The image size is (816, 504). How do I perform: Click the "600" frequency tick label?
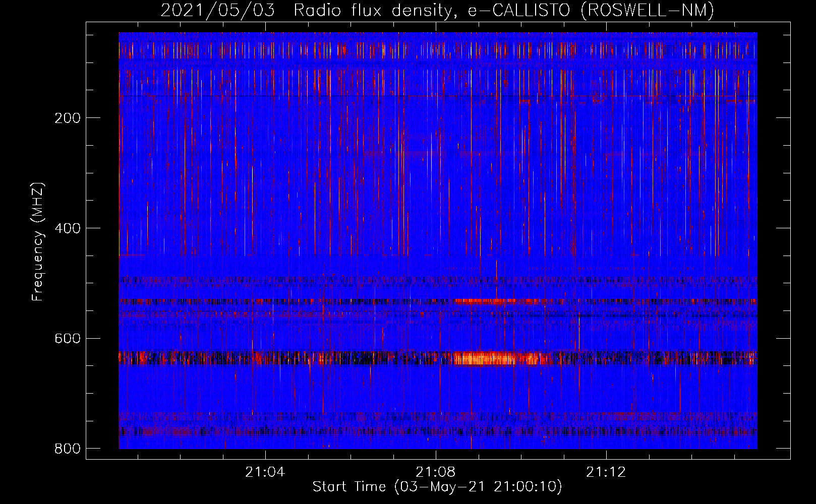pos(68,338)
